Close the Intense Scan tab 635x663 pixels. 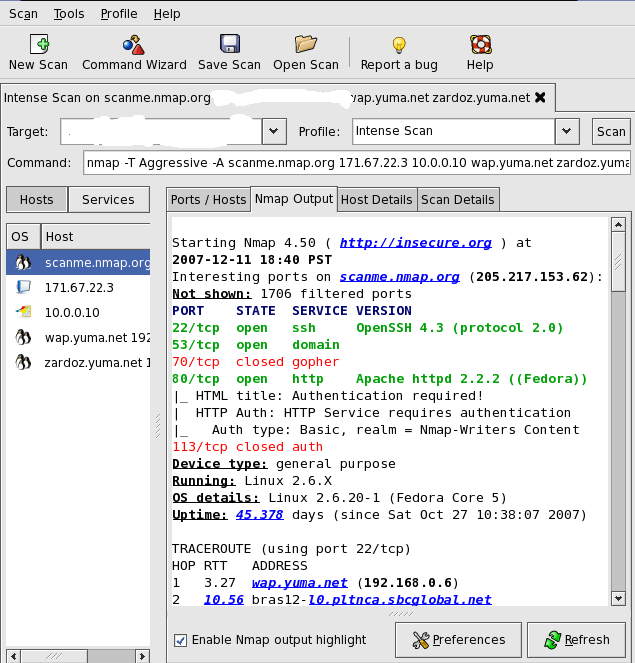(540, 98)
